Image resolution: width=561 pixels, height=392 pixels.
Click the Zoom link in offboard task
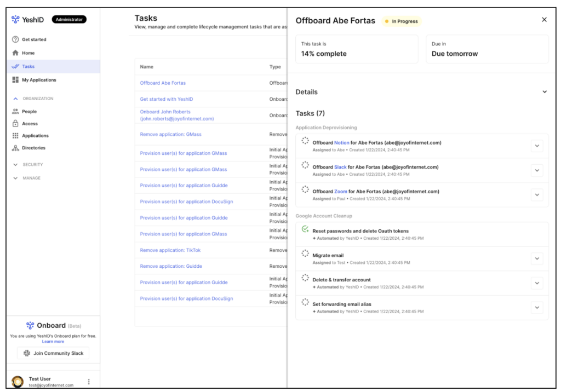tap(341, 192)
